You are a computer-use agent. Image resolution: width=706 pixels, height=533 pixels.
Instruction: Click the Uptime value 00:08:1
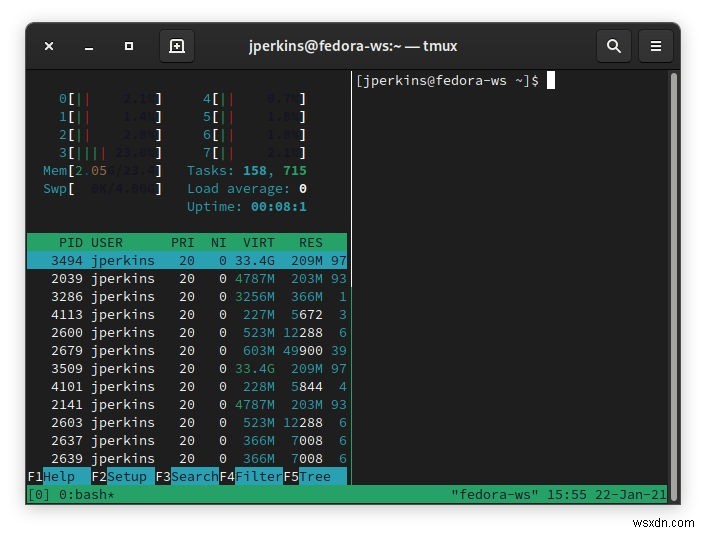click(x=279, y=207)
